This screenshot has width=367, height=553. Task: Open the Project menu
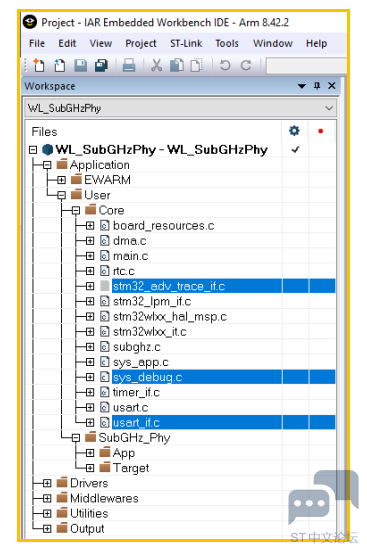[x=141, y=43]
